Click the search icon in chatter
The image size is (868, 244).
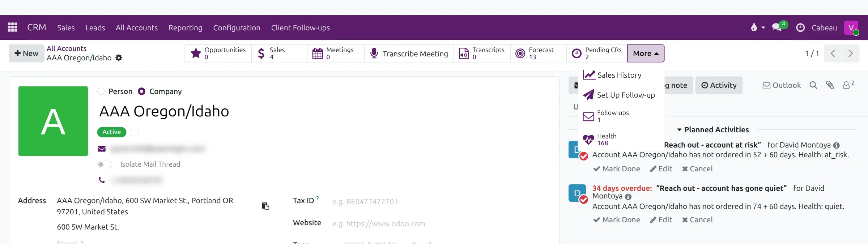(x=813, y=85)
